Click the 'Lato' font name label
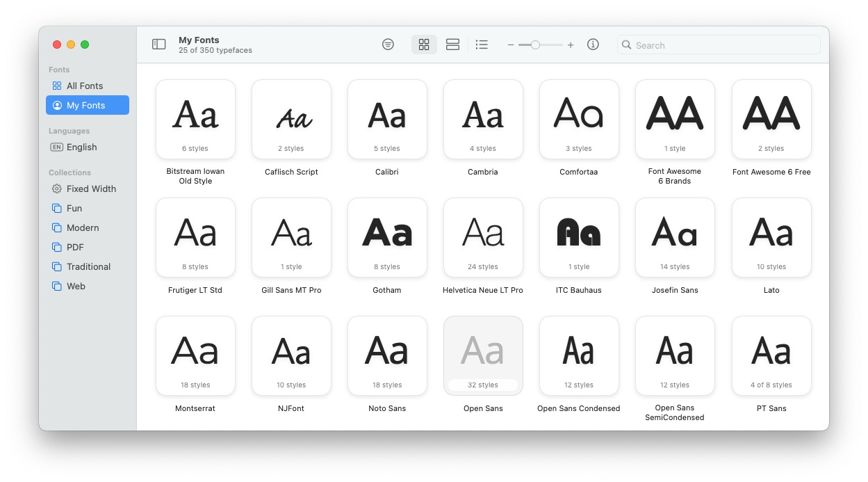 pos(771,290)
